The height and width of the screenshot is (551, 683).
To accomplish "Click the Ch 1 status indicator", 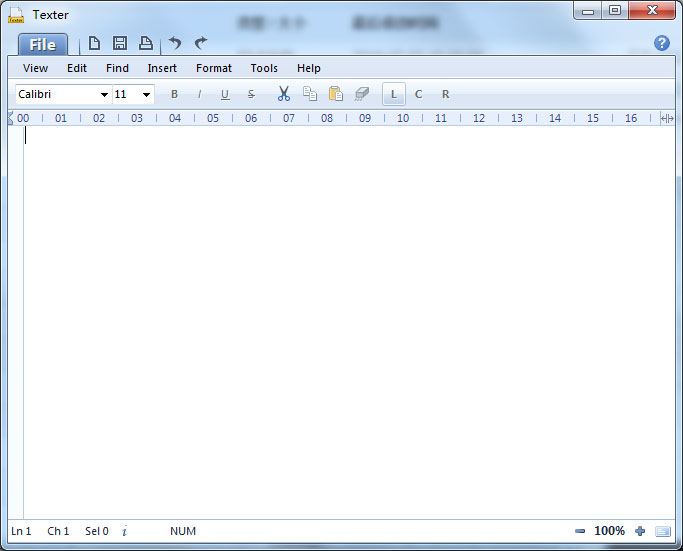I will [x=58, y=531].
